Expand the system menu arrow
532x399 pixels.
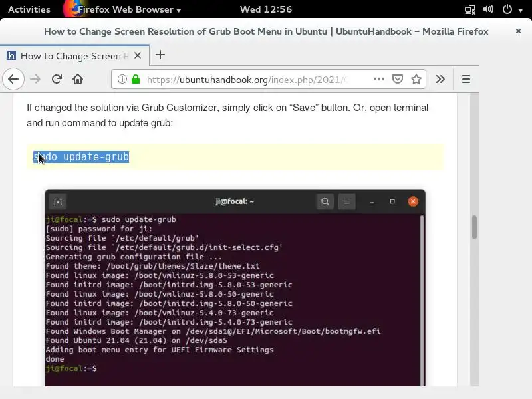click(521, 10)
